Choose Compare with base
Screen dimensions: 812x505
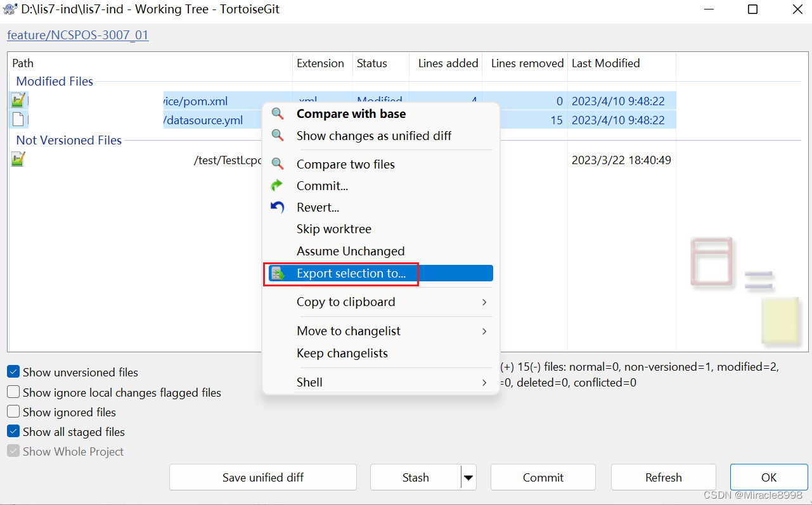(x=381, y=114)
